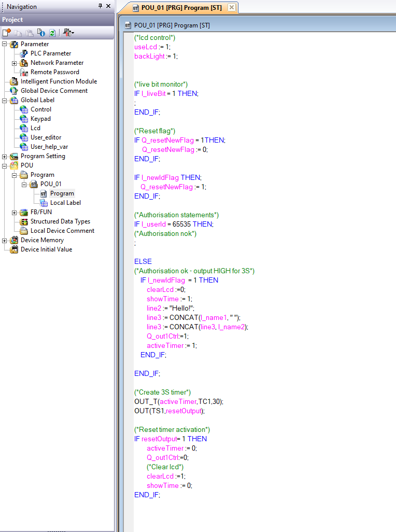The height and width of the screenshot is (532, 396).
Task: Click the Device Memory icon
Action: [x=14, y=240]
